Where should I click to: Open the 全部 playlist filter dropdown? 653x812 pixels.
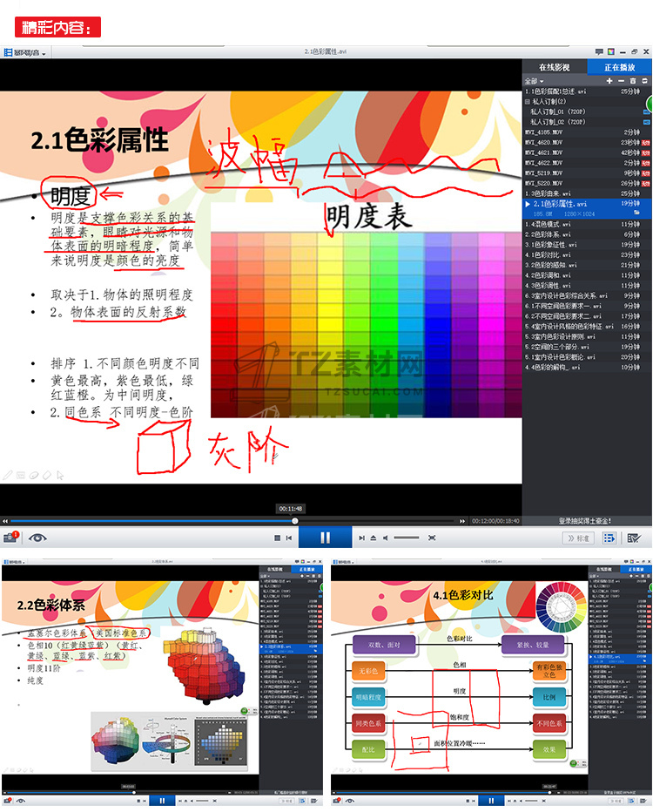(534, 81)
